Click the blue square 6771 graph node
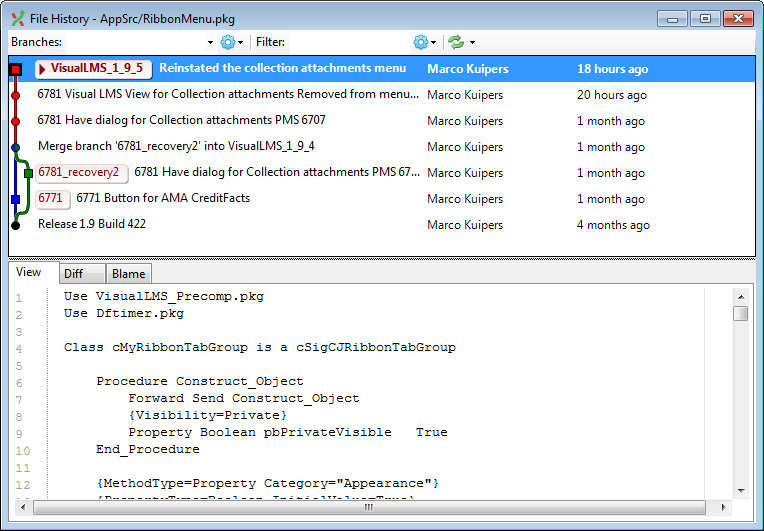The height and width of the screenshot is (531, 764). point(15,199)
